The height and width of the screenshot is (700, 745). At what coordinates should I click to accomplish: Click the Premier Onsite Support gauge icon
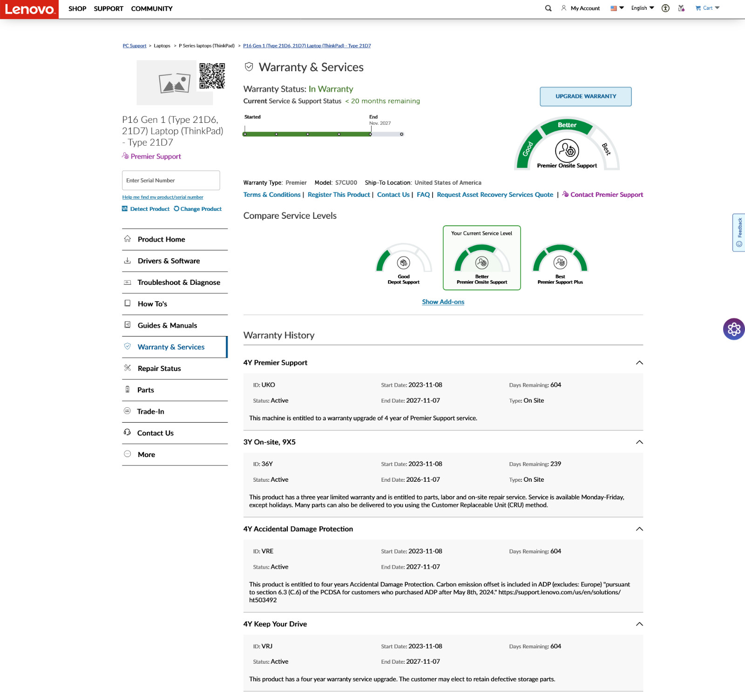pyautogui.click(x=567, y=150)
